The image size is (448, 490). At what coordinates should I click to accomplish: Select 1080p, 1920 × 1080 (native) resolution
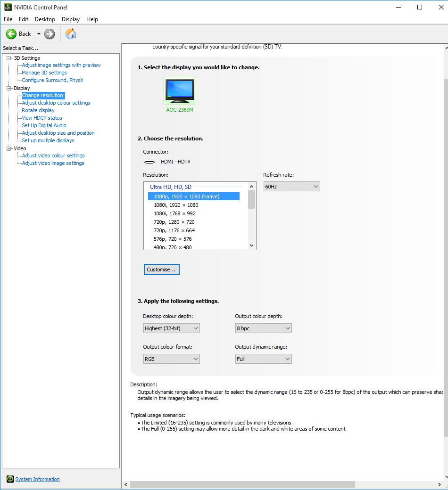[194, 196]
